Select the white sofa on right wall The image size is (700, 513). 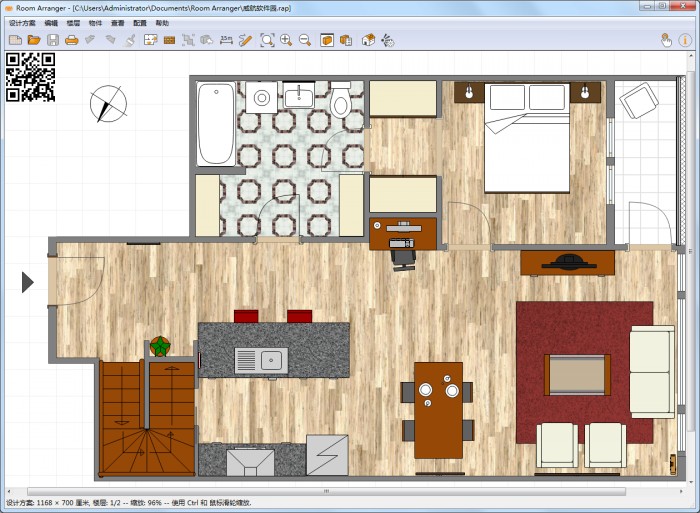pyautogui.click(x=652, y=372)
